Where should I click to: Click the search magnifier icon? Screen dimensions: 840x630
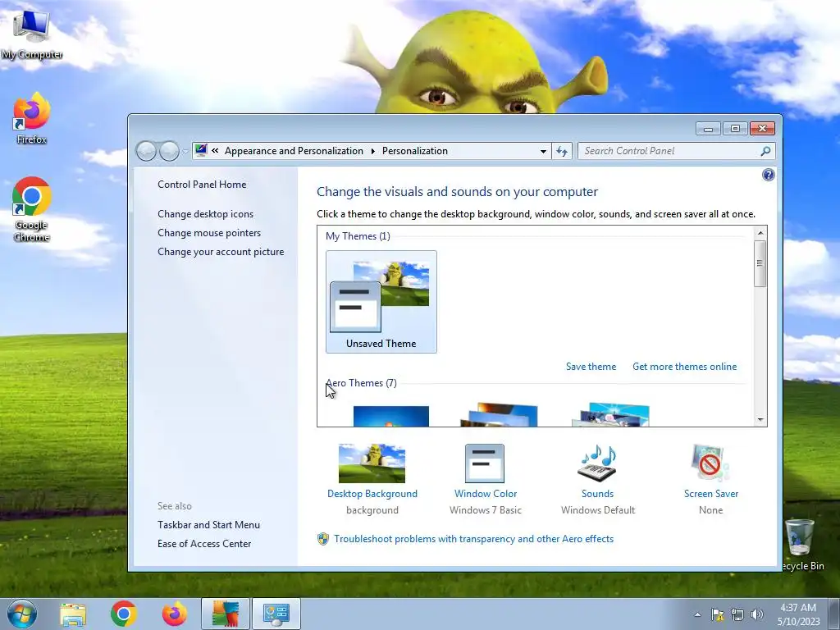[x=765, y=151]
